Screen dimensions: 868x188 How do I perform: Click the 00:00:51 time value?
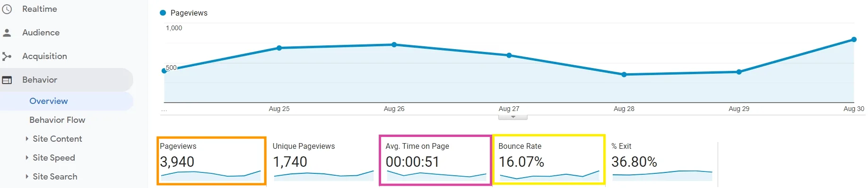coord(412,162)
